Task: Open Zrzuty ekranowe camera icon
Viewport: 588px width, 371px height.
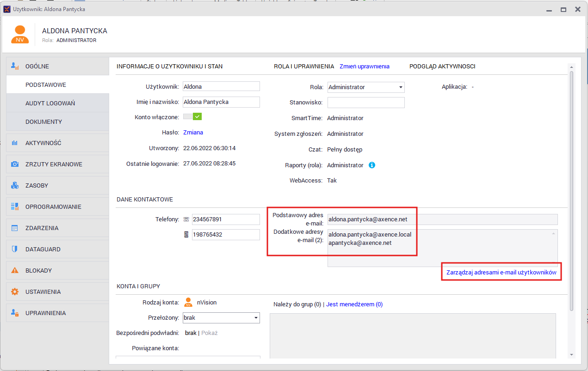Action: pos(15,164)
